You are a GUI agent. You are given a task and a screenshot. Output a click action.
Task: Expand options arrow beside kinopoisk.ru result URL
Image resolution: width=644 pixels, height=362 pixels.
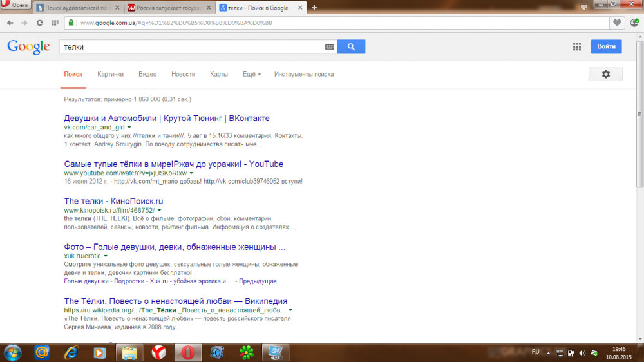159,210
